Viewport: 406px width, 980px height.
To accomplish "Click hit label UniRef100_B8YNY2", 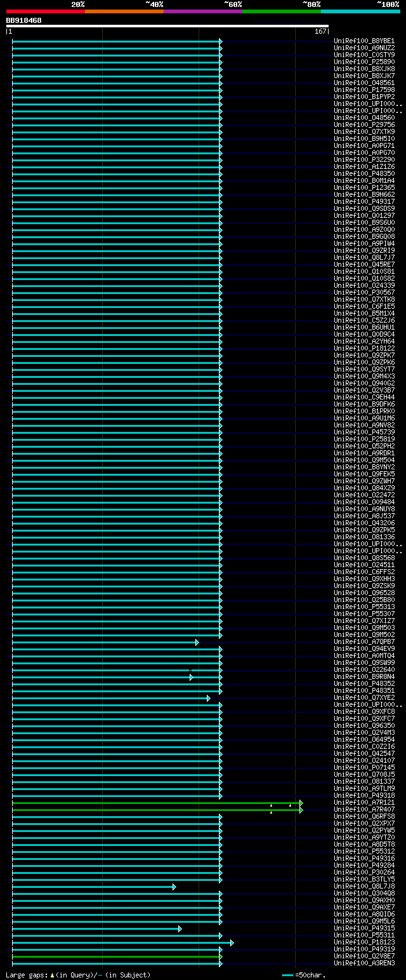I will (x=364, y=467).
